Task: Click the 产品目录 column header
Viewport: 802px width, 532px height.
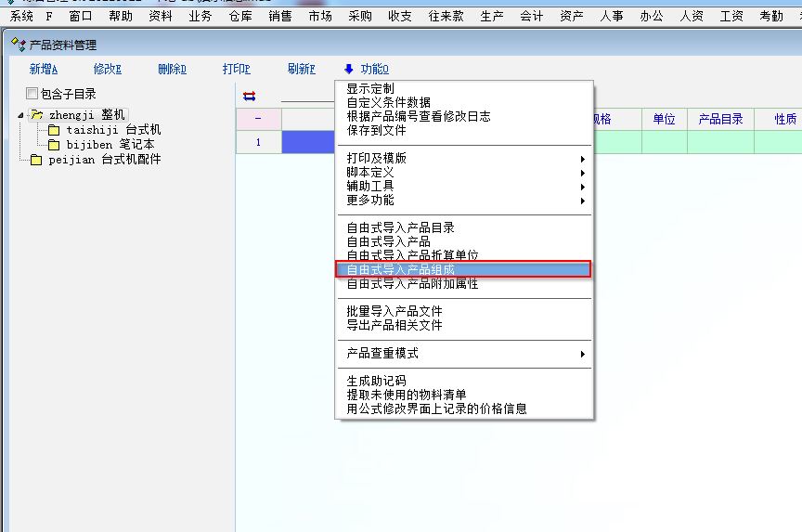Action: [x=720, y=119]
